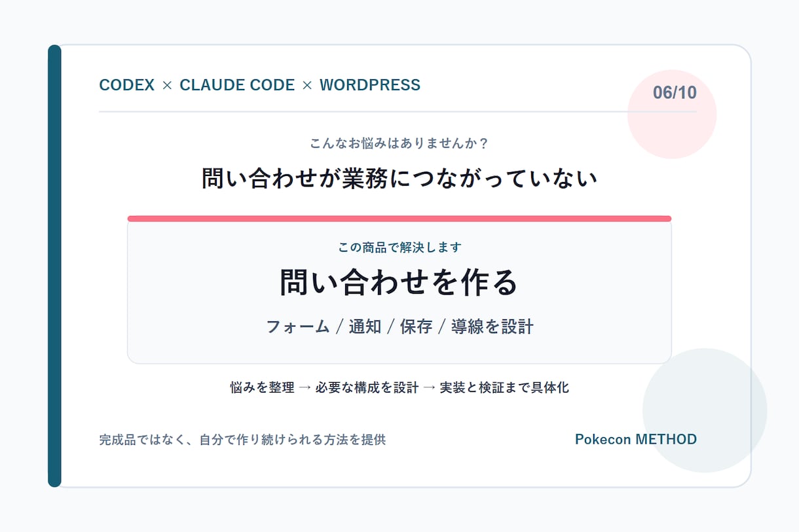
Task: Click the footer 完成品ではなく、自分で作り続けられる方法を提供
Action: click(x=242, y=440)
